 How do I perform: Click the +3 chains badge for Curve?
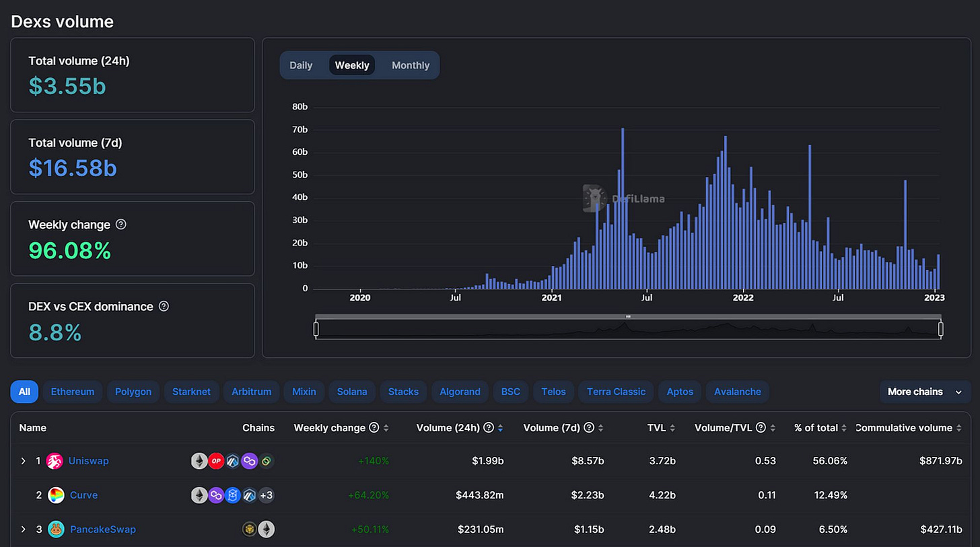point(267,495)
